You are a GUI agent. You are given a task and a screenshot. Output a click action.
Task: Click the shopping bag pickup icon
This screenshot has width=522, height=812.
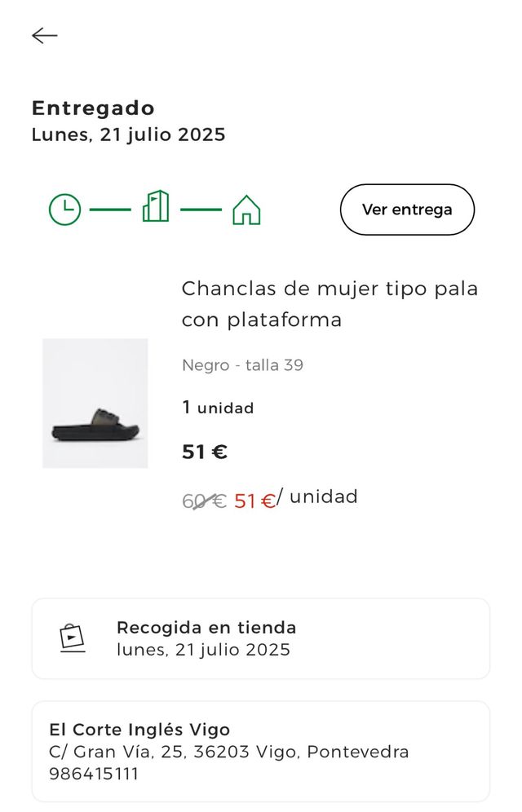point(73,638)
